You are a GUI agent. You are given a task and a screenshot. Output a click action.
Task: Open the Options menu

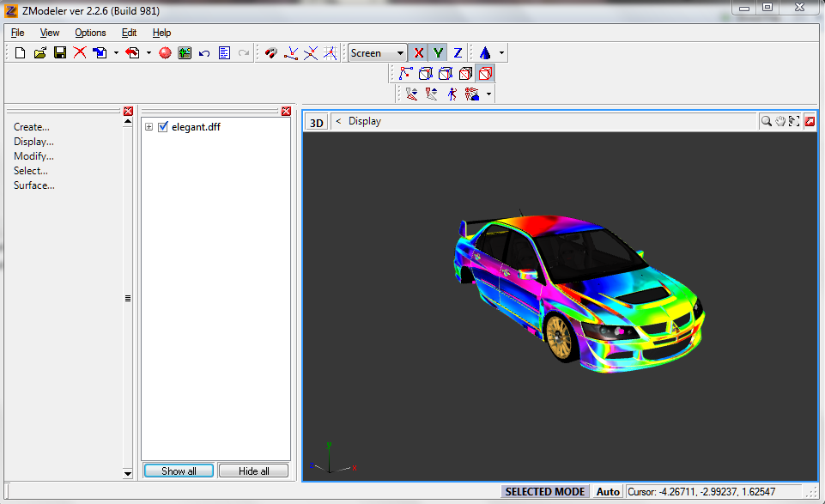click(x=90, y=33)
